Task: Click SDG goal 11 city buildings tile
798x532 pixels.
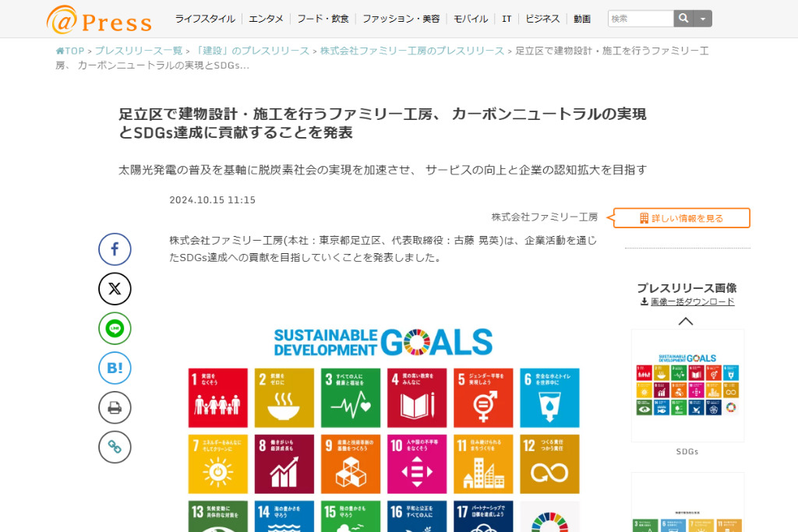Action: (483, 464)
